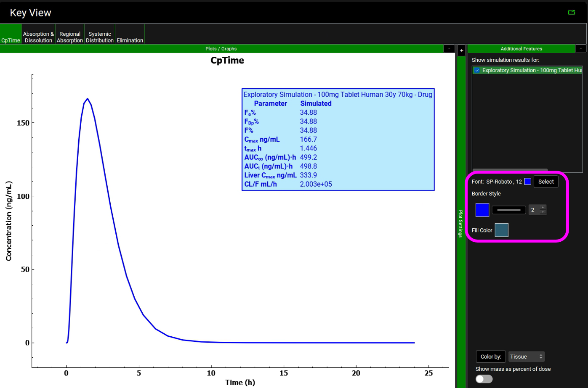Image resolution: width=588 pixels, height=388 pixels.
Task: Uncheck Exploratory Simulation 100mg Tablet checkbox
Action: (477, 70)
